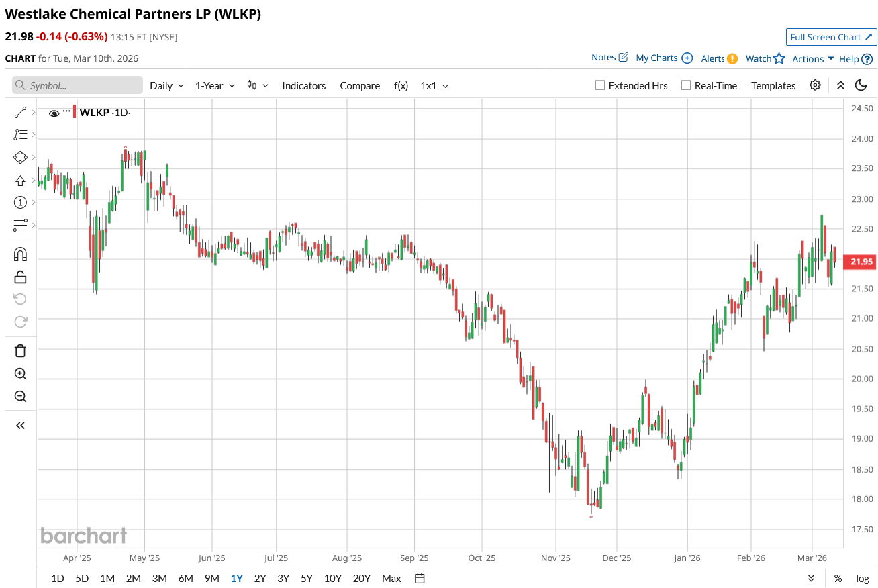Viewport: 878px width, 588px height.
Task: Open the f(x) expressions button
Action: [x=401, y=85]
